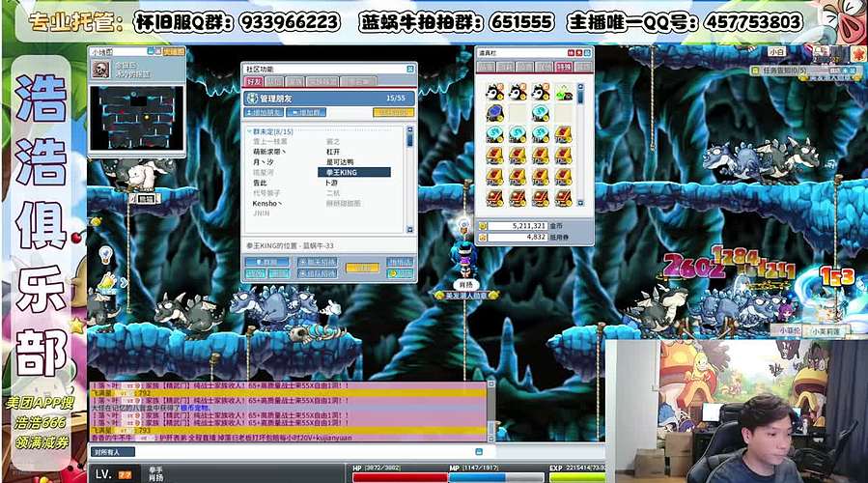Click the yellow button on minimap title bar
868x483 pixels.
click(173, 51)
